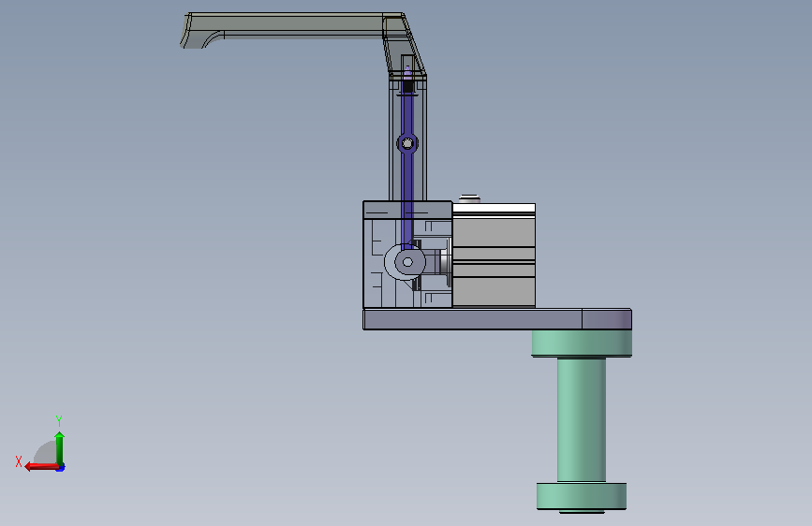The height and width of the screenshot is (526, 812).
Task: Select the small bolt head atop the cylinder
Action: 470,198
